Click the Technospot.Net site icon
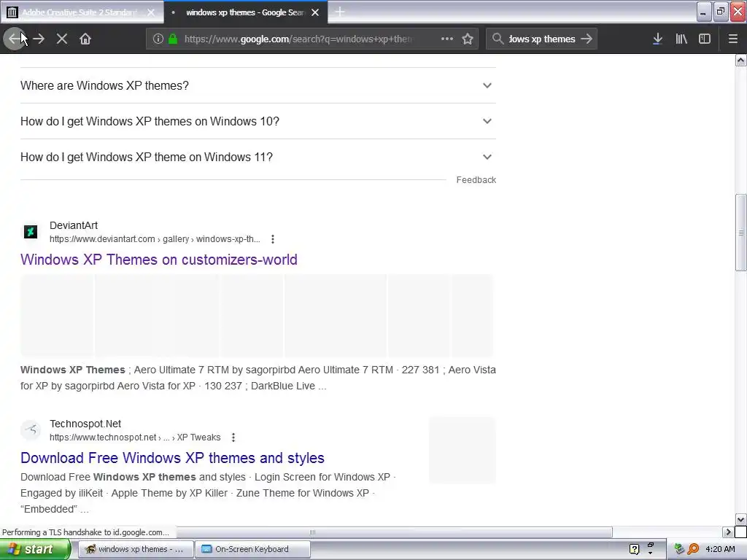This screenshot has height=560, width=747. tap(31, 430)
